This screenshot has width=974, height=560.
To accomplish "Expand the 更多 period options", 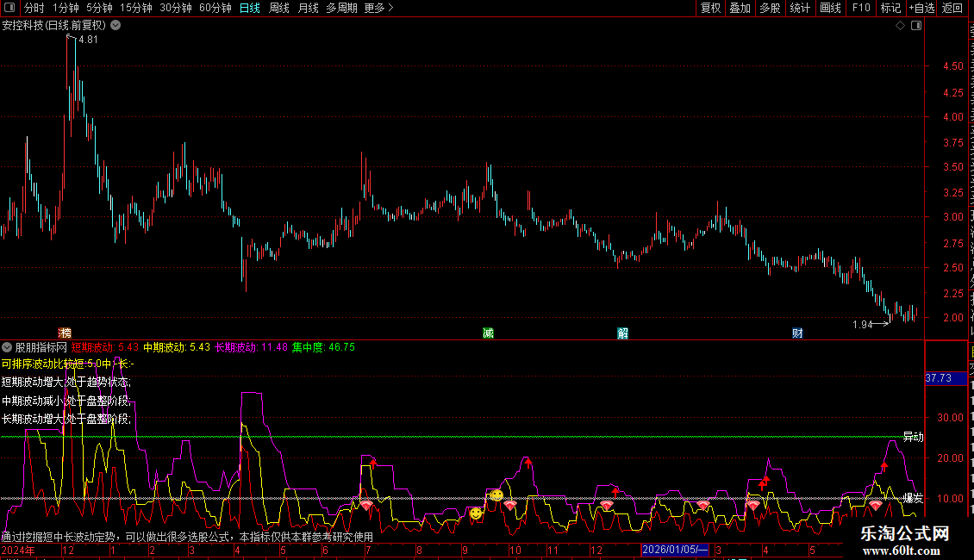I will (x=378, y=8).
